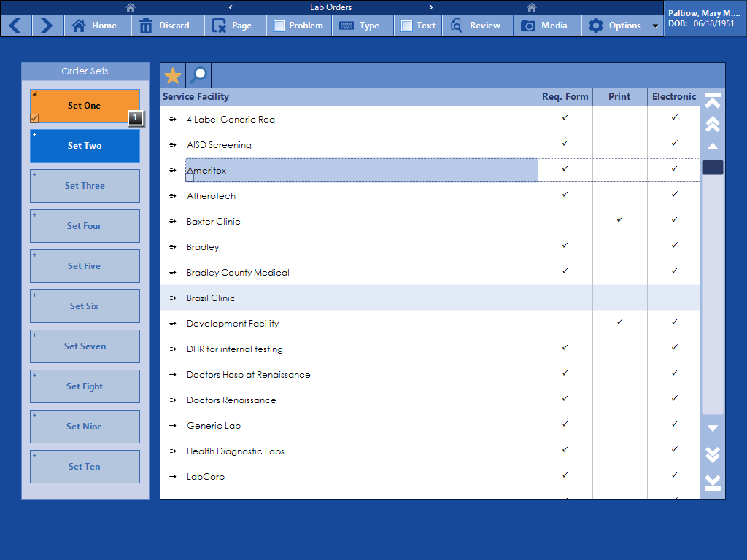This screenshot has width=747, height=560.
Task: Click the Discard trash button
Action: pos(165,26)
